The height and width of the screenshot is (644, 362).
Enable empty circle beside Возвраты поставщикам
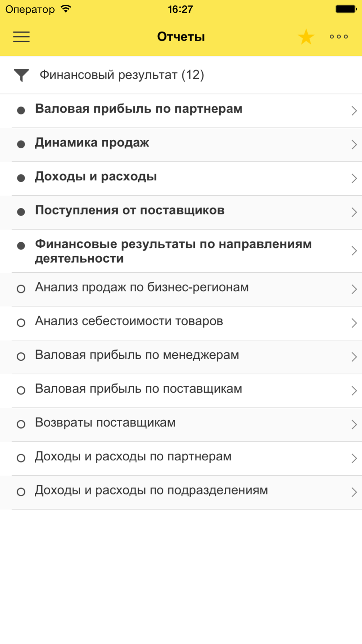pyautogui.click(x=21, y=424)
